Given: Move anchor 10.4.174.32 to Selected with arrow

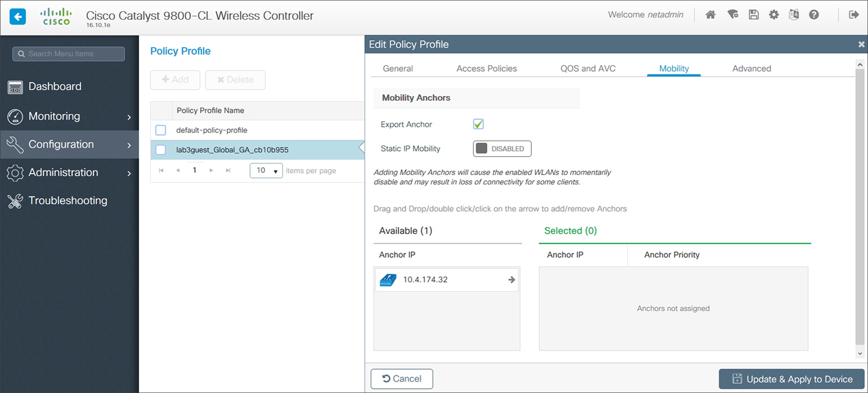Looking at the screenshot, I should [x=511, y=279].
